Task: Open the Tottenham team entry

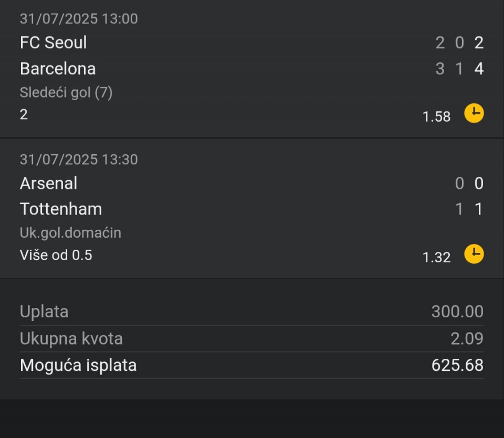Action: click(x=61, y=209)
